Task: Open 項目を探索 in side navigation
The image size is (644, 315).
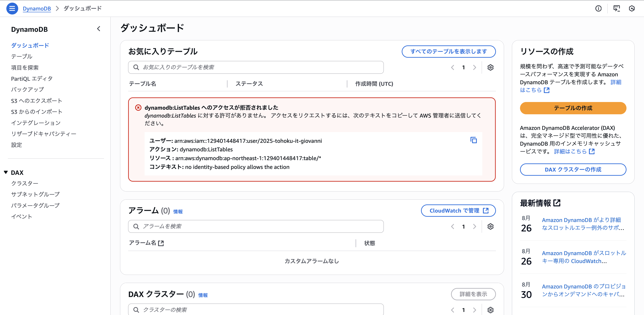Action: click(x=25, y=67)
